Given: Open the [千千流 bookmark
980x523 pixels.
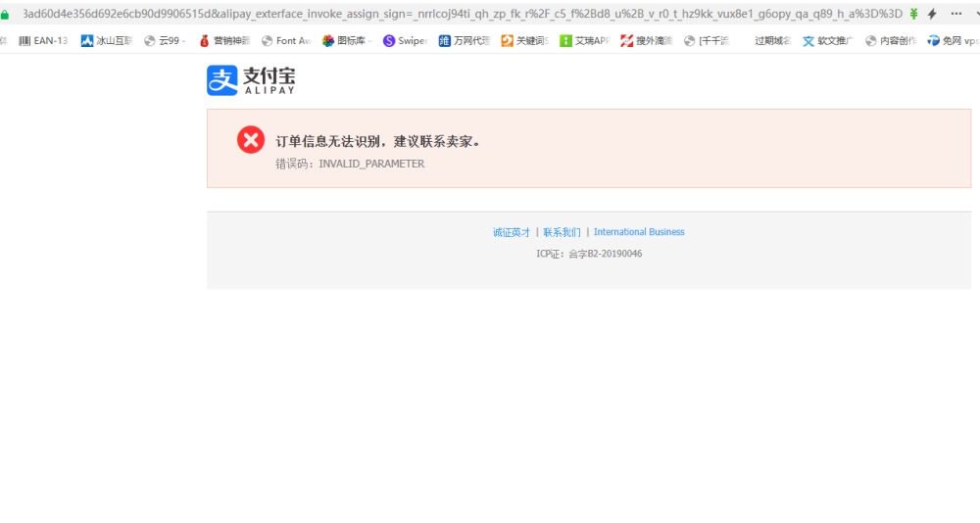Looking at the screenshot, I should click(707, 40).
